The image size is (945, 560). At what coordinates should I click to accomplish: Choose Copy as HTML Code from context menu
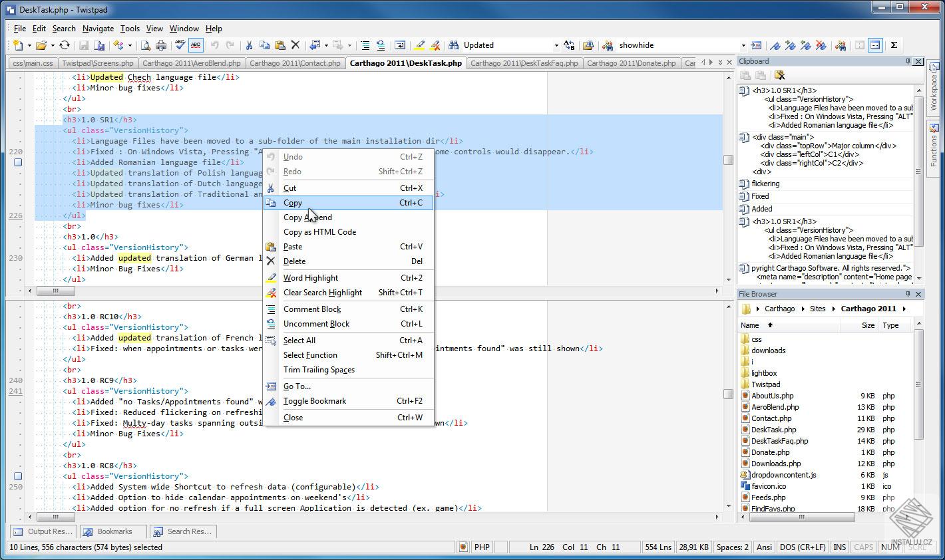pos(319,232)
